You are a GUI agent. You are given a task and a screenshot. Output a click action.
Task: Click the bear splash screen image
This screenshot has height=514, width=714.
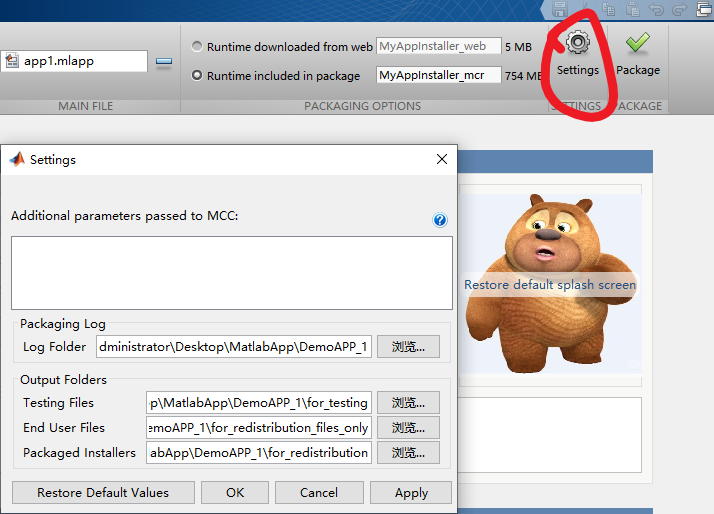[551, 284]
